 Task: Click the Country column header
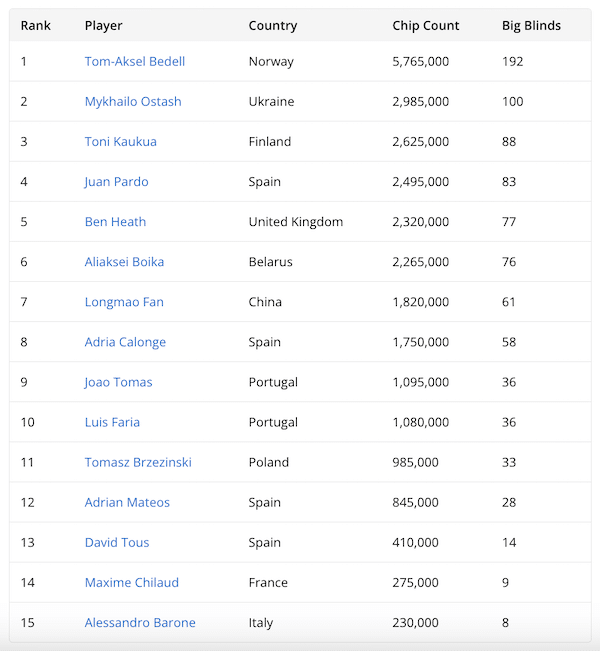(273, 25)
